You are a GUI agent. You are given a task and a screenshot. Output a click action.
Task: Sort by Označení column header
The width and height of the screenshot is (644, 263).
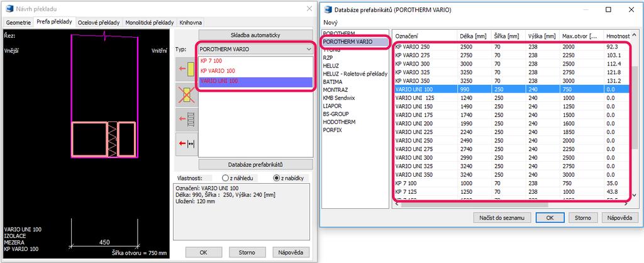[425, 36]
